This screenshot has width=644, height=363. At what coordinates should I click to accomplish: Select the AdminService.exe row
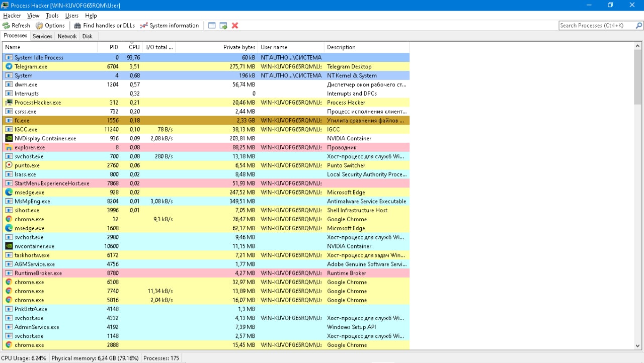click(206, 327)
